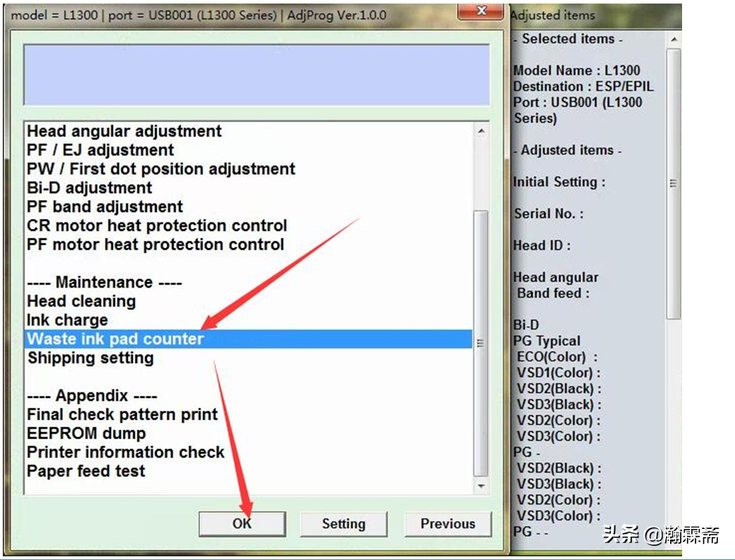
Task: Click the PG Typical label
Action: pyautogui.click(x=547, y=341)
